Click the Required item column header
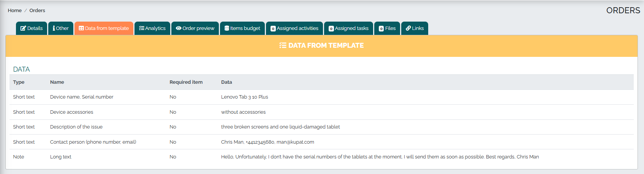This screenshot has width=644, height=174. [x=186, y=82]
